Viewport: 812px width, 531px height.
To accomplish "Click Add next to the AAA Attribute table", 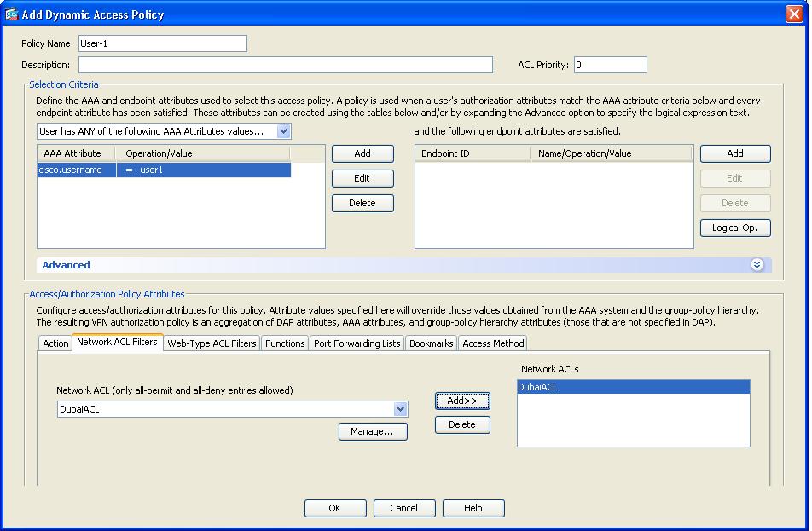I will (362, 153).
